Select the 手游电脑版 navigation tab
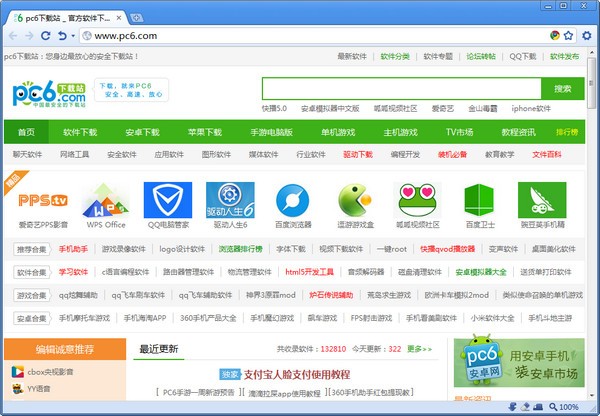Viewport: 600px width, 416px height. tap(271, 132)
